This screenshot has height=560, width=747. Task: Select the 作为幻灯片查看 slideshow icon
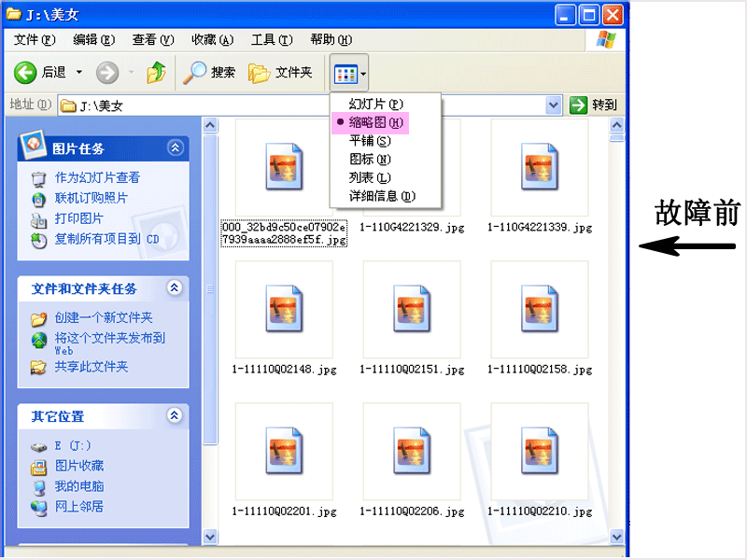(x=40, y=180)
